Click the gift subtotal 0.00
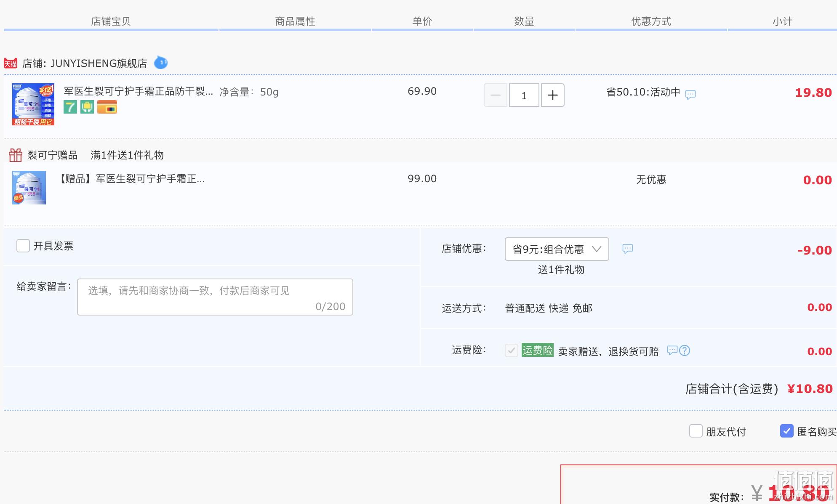Image resolution: width=837 pixels, height=504 pixels. [x=818, y=180]
